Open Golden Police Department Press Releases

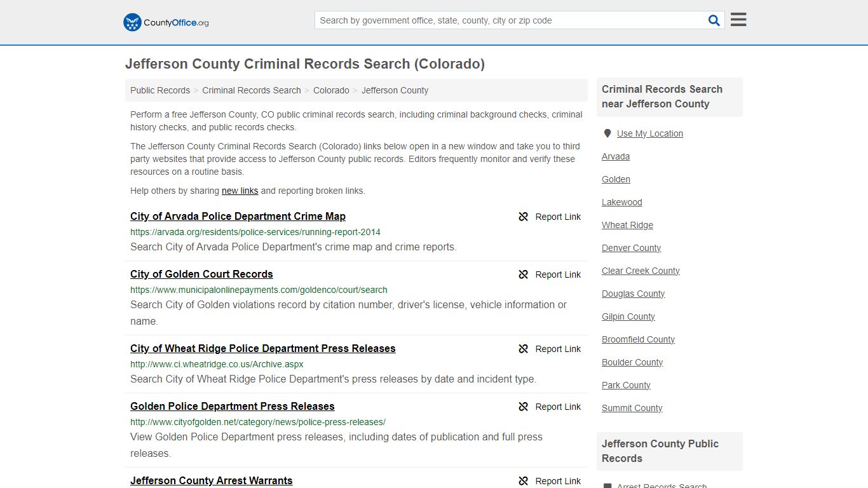point(233,406)
